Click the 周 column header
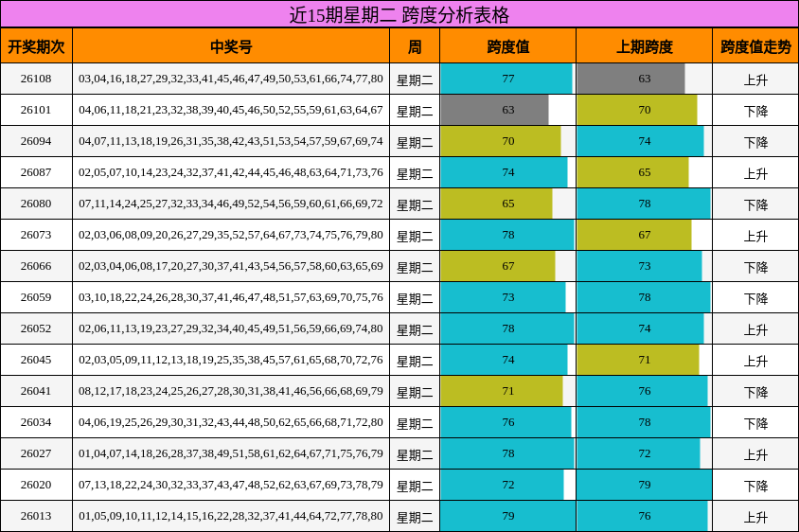Viewport: 799px width, 532px height. (415, 47)
